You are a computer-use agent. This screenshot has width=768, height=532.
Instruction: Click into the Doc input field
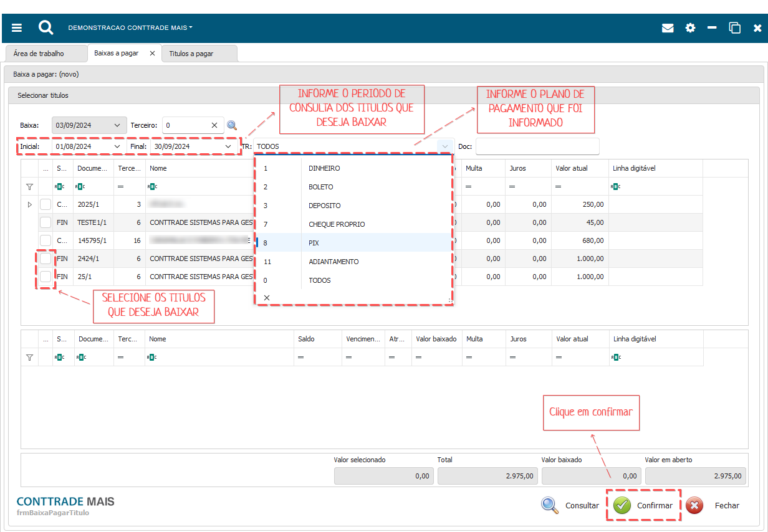click(537, 146)
